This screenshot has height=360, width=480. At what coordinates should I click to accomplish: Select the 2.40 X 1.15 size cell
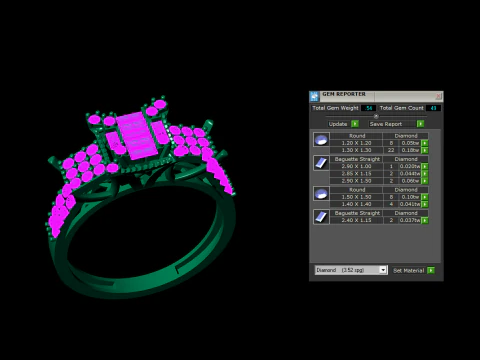click(356, 220)
